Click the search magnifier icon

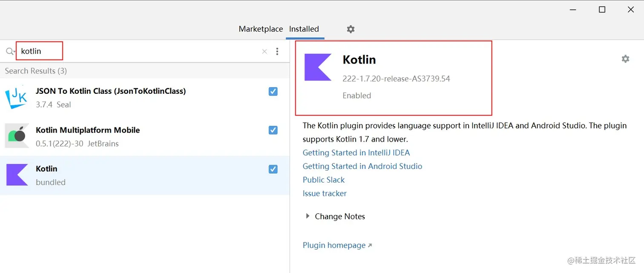[x=10, y=52]
